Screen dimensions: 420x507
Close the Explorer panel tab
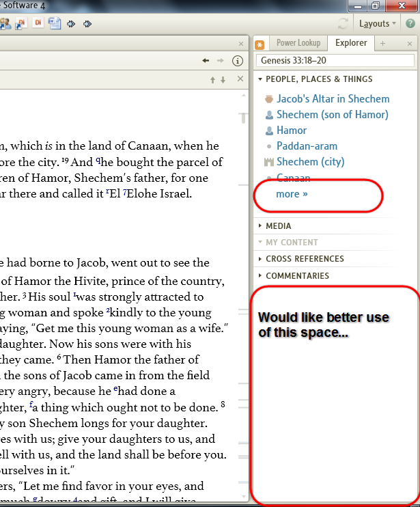tap(410, 43)
